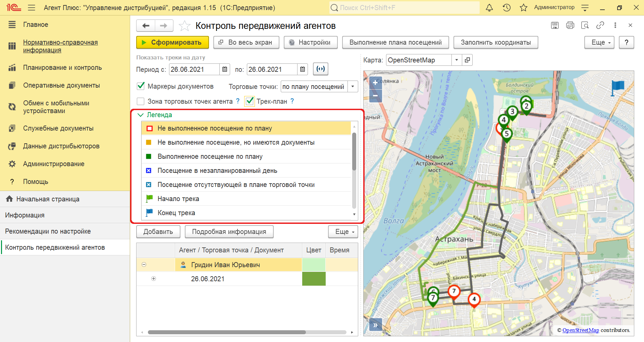Click the top-right help question mark button
Screen dimensions: 644x342
[x=626, y=42]
